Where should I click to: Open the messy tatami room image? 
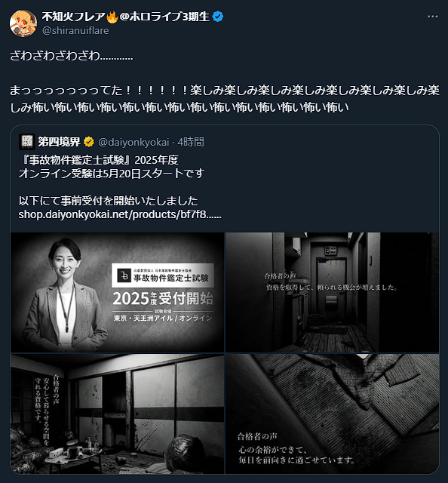point(118,414)
